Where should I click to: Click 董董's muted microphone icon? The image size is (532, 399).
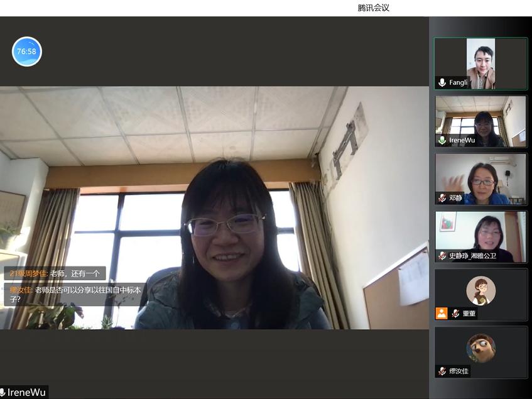pos(455,313)
